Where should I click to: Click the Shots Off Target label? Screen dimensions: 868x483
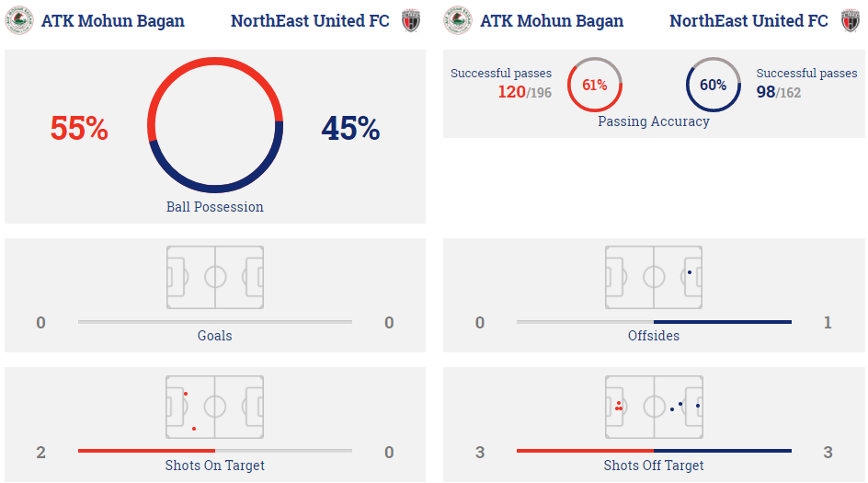coord(654,466)
